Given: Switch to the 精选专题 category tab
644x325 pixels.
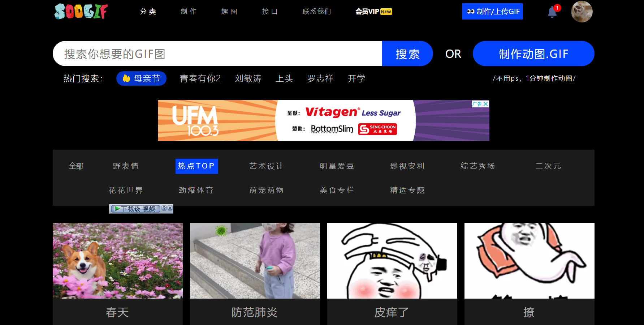Looking at the screenshot, I should coord(407,190).
